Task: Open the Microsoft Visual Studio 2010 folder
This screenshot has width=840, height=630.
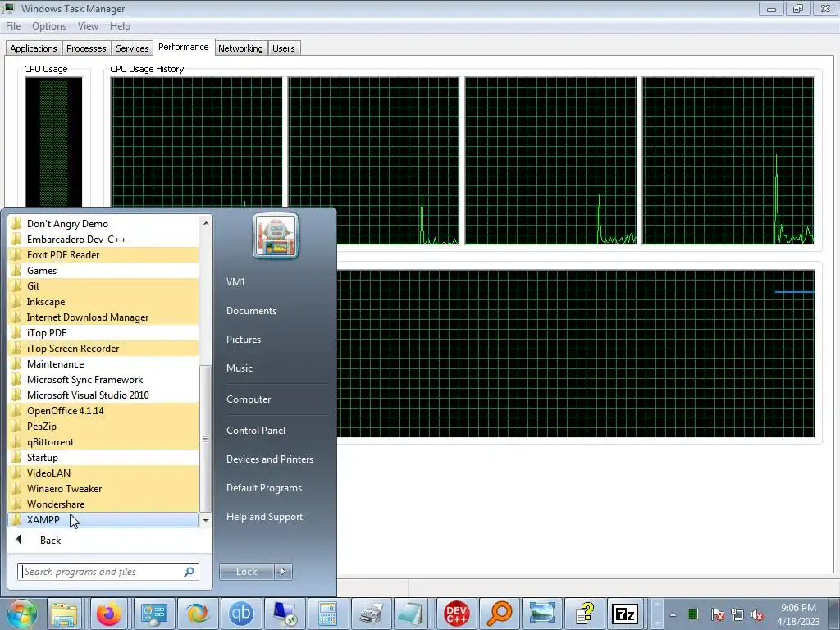Action: pyautogui.click(x=103, y=395)
